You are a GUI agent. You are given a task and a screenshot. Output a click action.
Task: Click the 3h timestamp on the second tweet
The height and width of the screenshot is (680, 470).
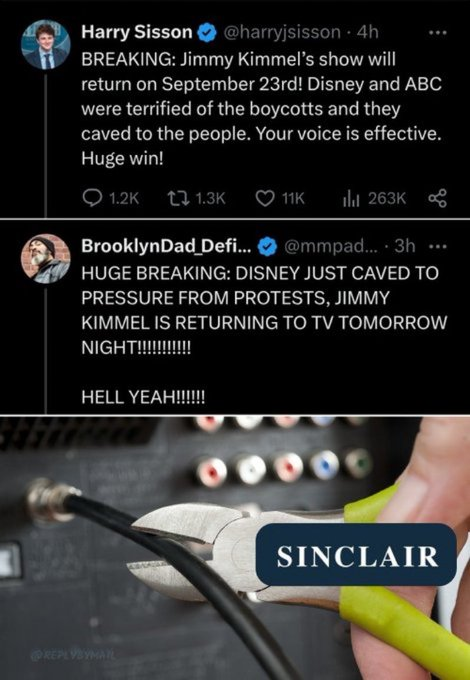[405, 246]
